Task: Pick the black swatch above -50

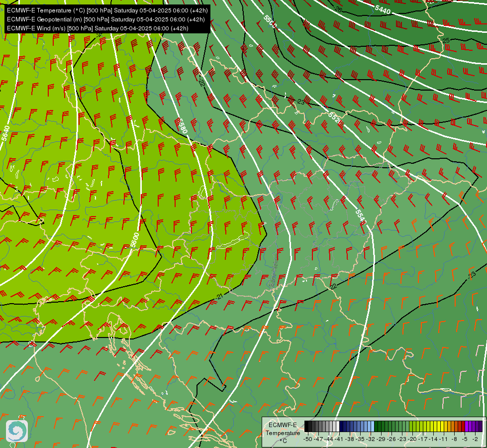Action: (306, 426)
